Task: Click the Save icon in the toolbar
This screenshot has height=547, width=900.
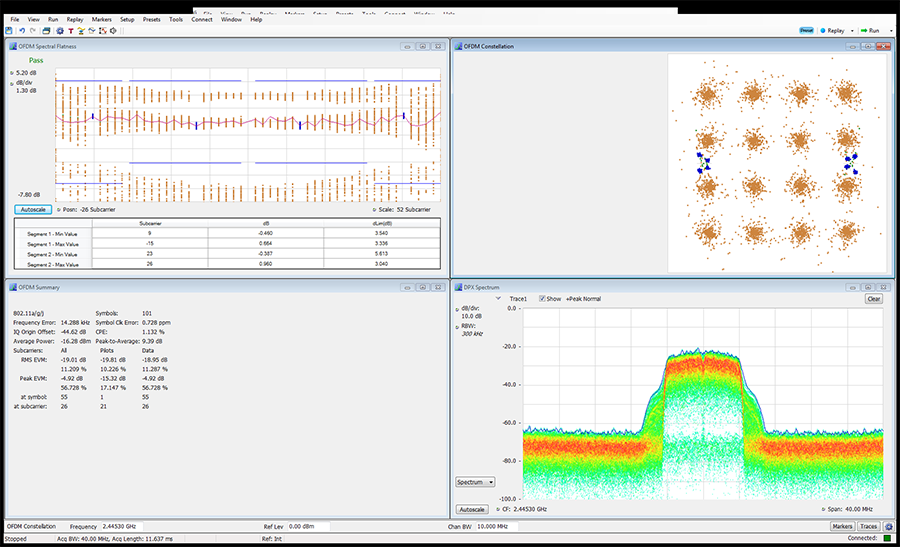Action: pyautogui.click(x=9, y=30)
